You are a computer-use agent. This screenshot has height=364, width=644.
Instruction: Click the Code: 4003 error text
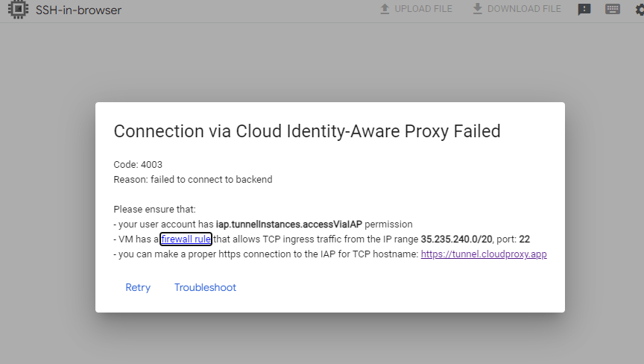138,164
